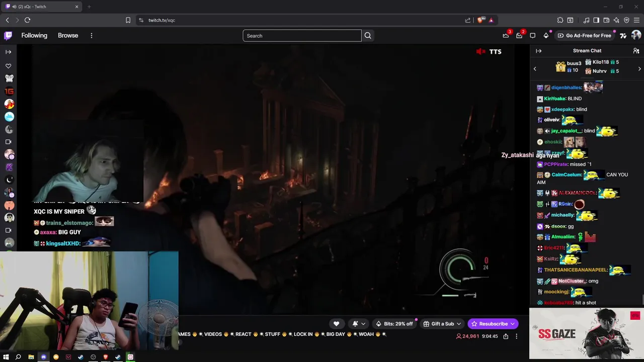Show previous gift leaderboard entry
The image size is (644, 362).
tap(535, 69)
